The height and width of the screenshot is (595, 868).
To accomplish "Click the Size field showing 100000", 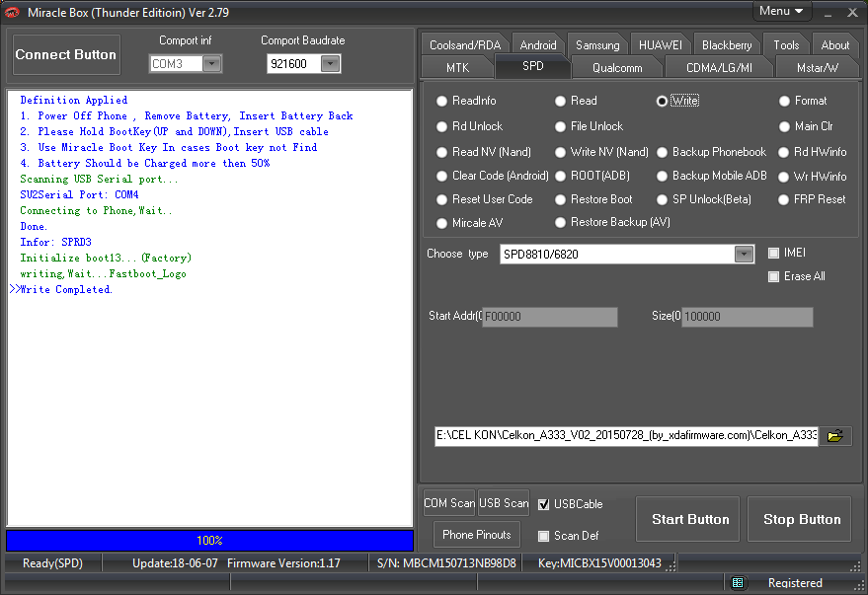I will 747,317.
